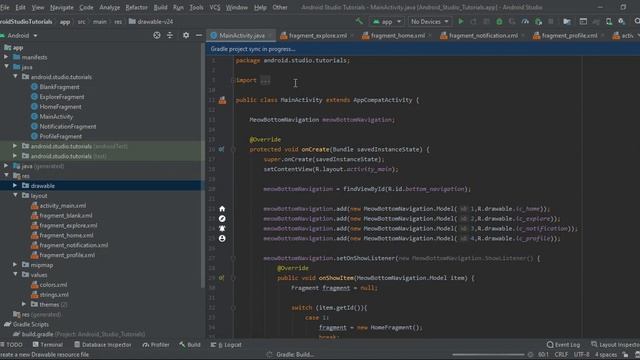The image size is (640, 360).
Task: Open the Logcat tool window
Action: pyautogui.click(x=226, y=345)
